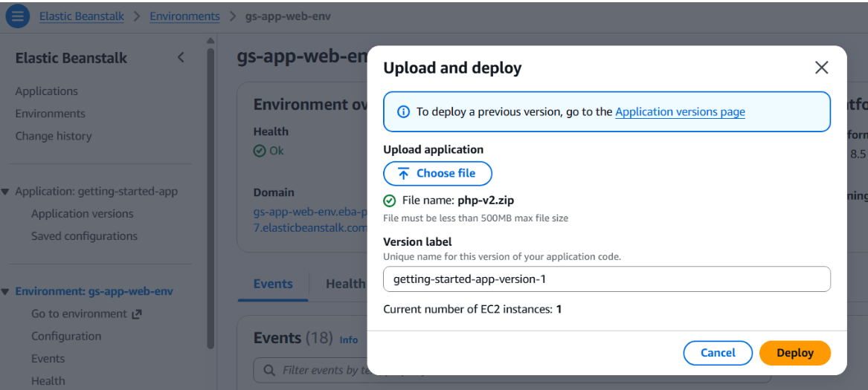The image size is (868, 390).
Task: Click the green check icon beside File name
Action: [390, 201]
